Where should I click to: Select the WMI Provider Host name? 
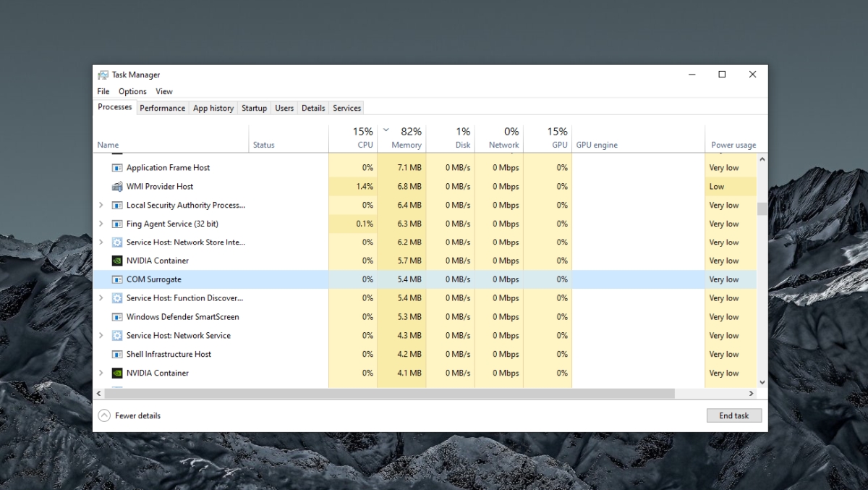coord(160,187)
